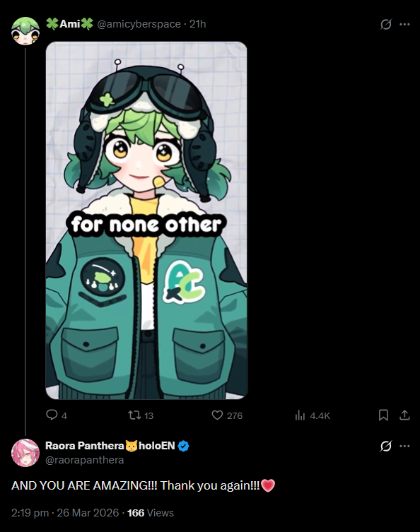
Task: Open the 2:19 pm · 26 Mar 2026 timestamp
Action: (x=65, y=513)
